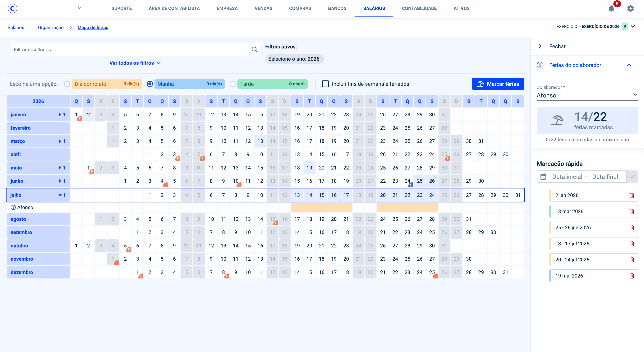Open the VENDAS menu

[263, 8]
